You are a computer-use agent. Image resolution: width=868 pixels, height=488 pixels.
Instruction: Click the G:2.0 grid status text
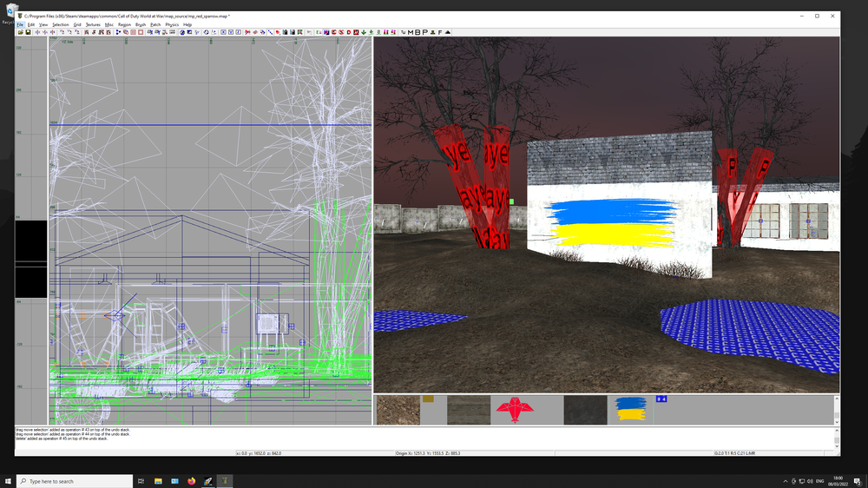click(x=734, y=453)
